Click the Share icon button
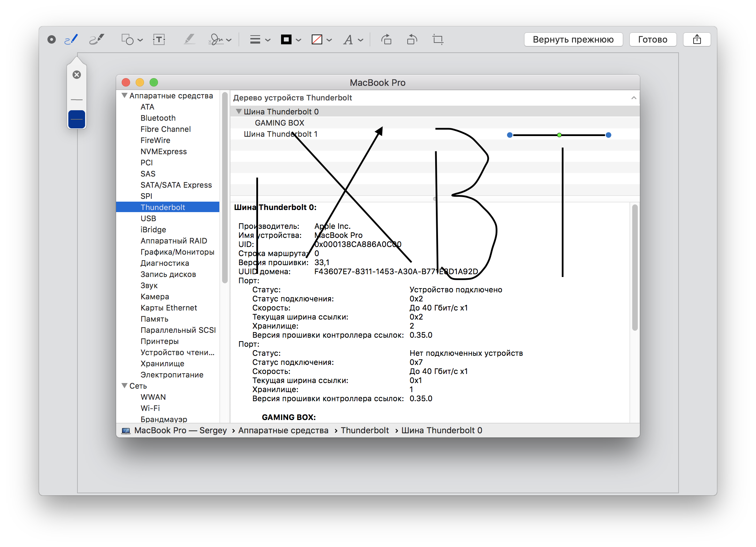The width and height of the screenshot is (756, 547). 697,39
